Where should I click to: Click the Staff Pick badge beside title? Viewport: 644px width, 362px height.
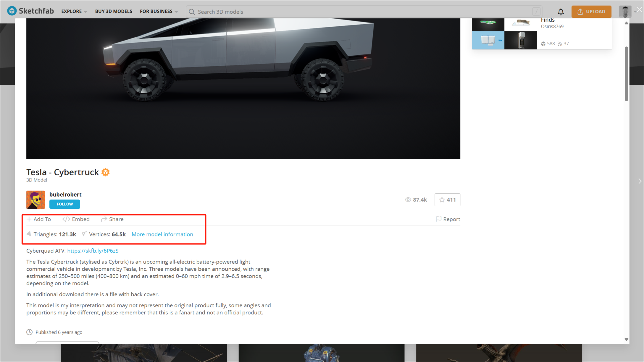tap(106, 172)
